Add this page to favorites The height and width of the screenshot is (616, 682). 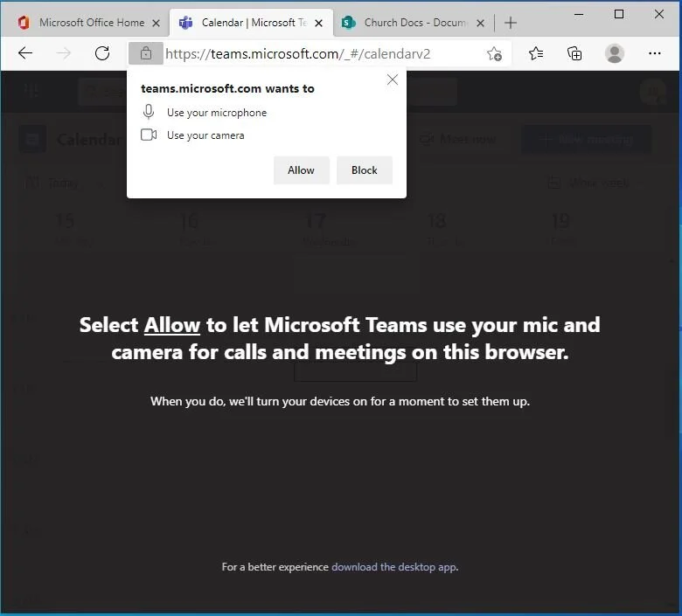pos(494,54)
